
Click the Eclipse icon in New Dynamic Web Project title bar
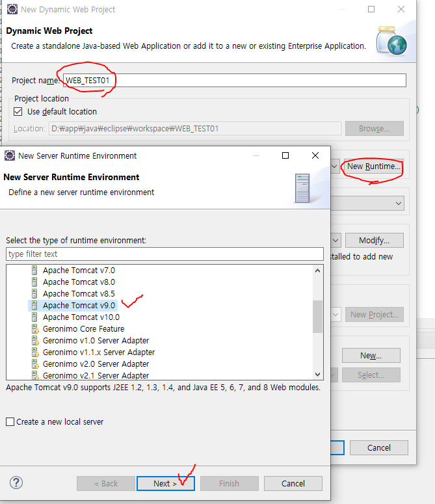[12, 9]
